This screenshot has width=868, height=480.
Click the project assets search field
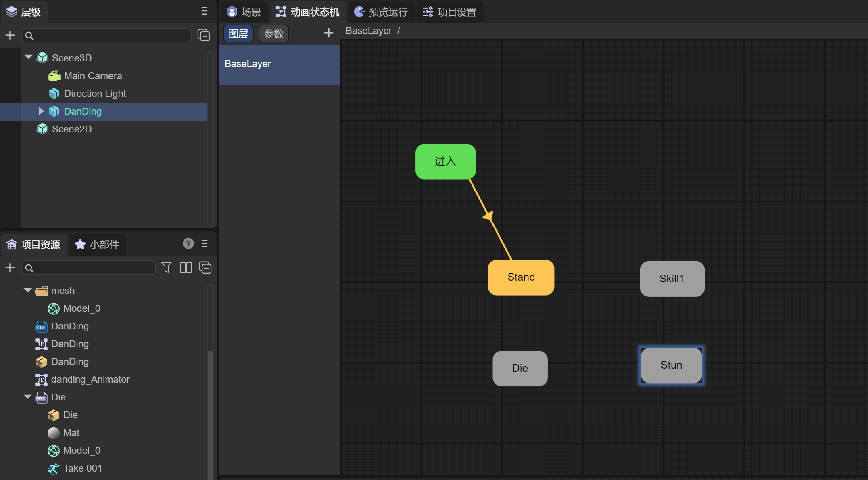(x=93, y=268)
